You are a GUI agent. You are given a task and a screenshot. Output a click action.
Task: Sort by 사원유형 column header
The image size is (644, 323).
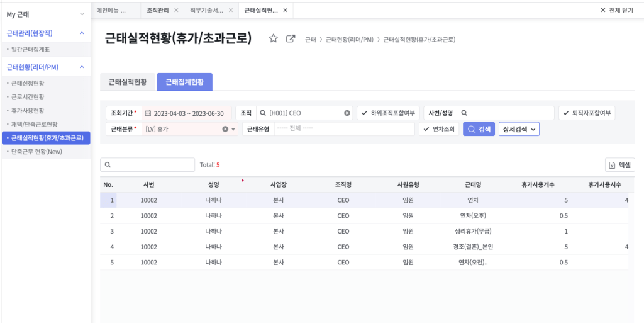coord(408,185)
